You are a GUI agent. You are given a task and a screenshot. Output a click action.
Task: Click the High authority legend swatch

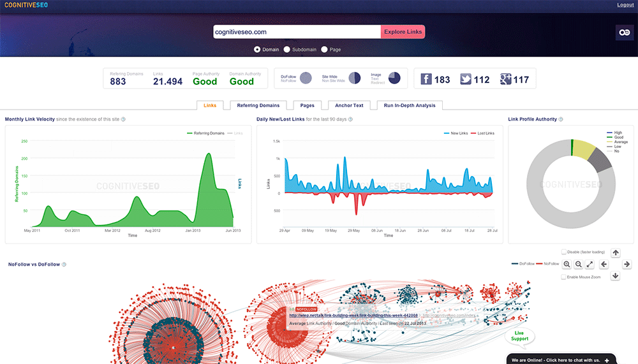(x=609, y=133)
